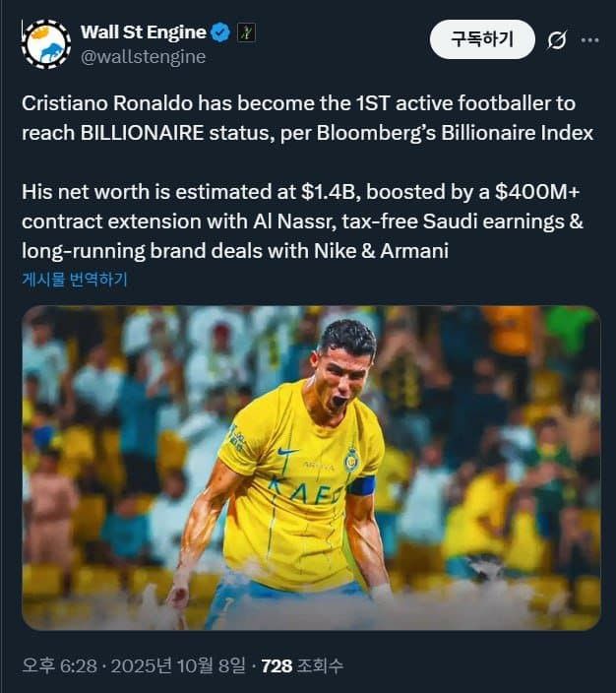Open the Wall St Engine display name
This screenshot has height=693, width=616.
(143, 33)
